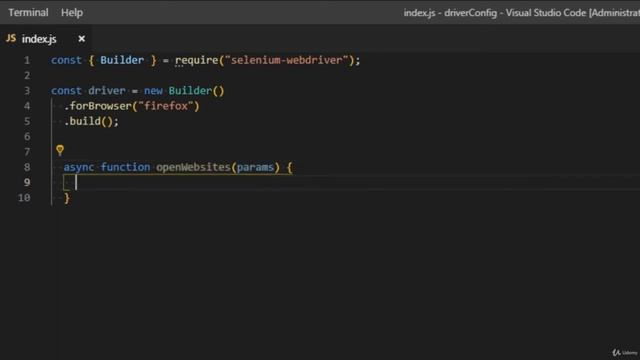The width and height of the screenshot is (640, 360).
Task: Click the params argument on line 8
Action: (256, 167)
